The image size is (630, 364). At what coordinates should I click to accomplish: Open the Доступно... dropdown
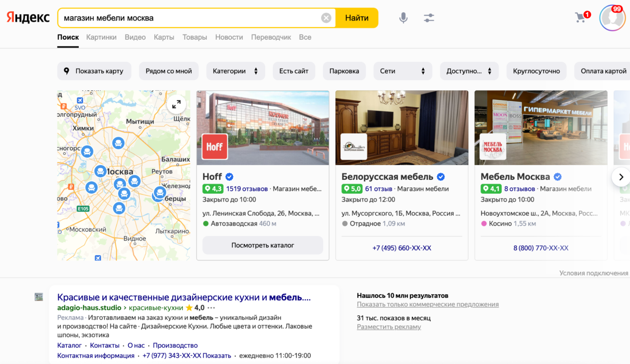pyautogui.click(x=469, y=71)
